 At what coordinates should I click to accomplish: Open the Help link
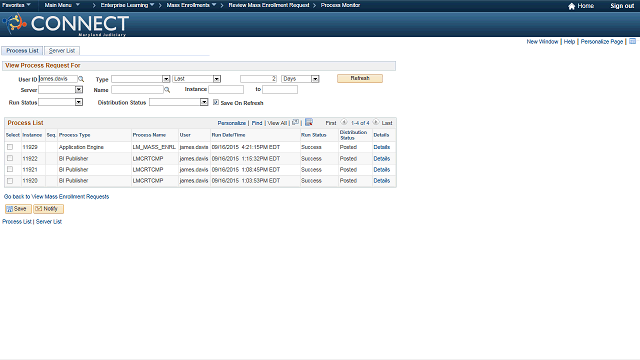(x=569, y=42)
